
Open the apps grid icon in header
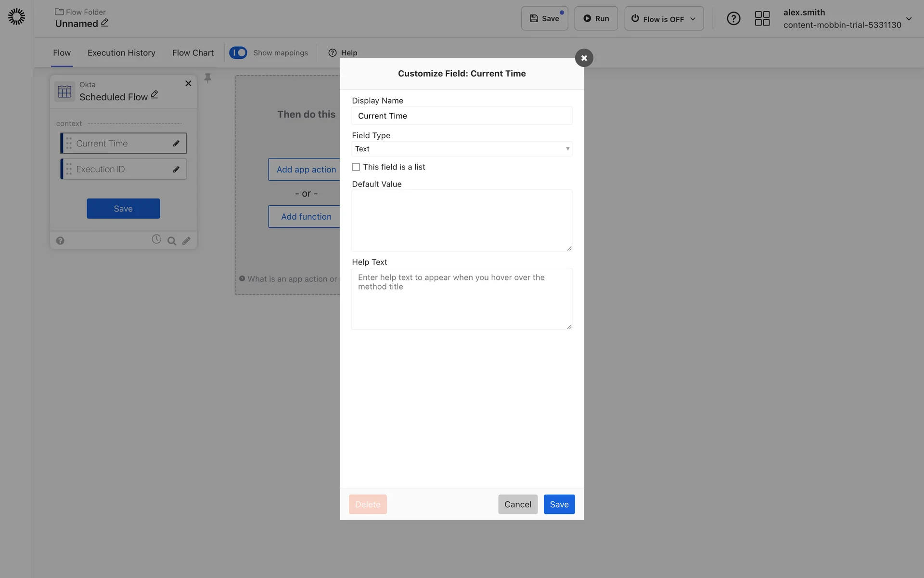(x=762, y=19)
